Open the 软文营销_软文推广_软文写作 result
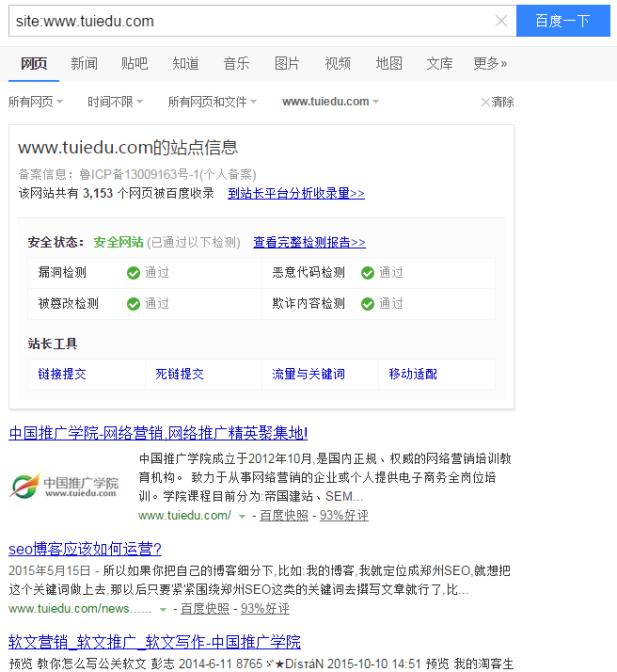The image size is (617, 672). (154, 642)
